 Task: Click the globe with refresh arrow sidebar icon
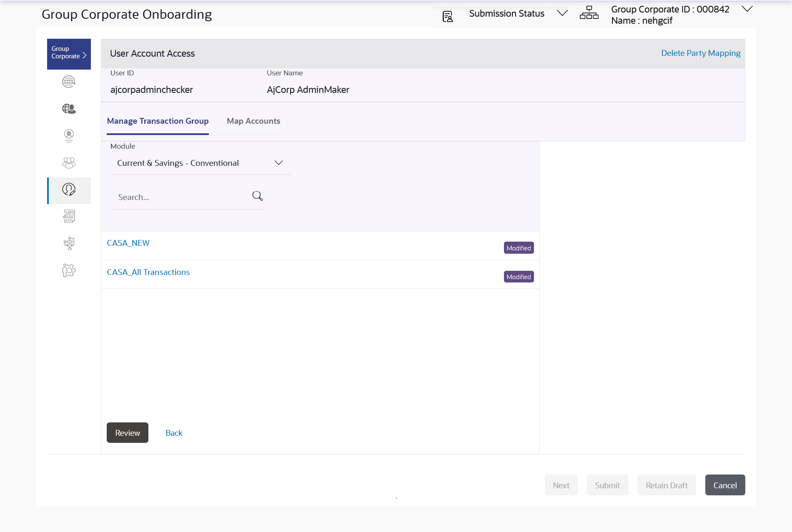69,82
